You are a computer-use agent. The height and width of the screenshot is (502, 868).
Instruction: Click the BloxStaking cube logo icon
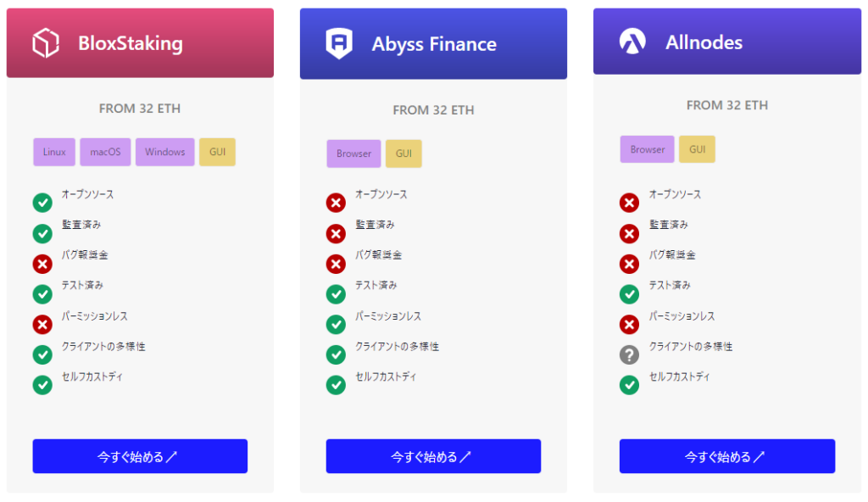coord(46,42)
